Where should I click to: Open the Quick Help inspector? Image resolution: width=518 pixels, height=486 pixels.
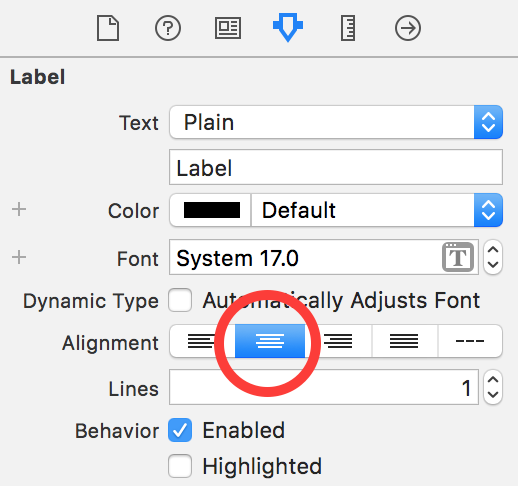point(168,28)
